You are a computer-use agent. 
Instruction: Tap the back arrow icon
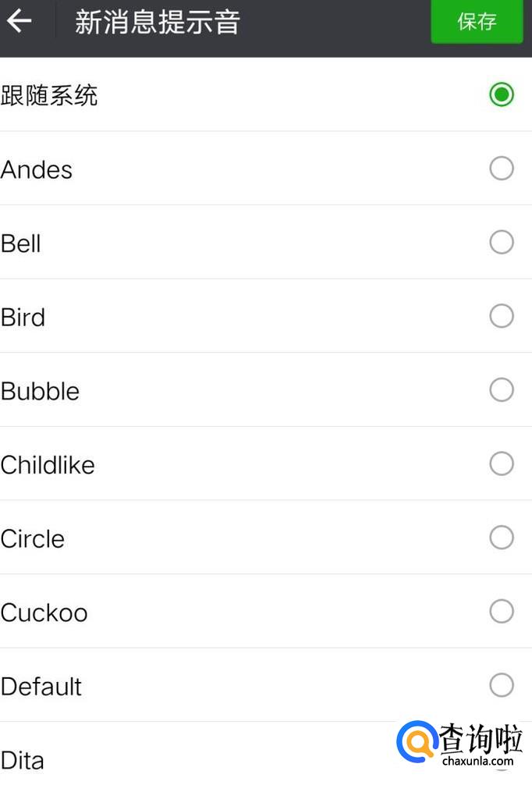pyautogui.click(x=20, y=21)
